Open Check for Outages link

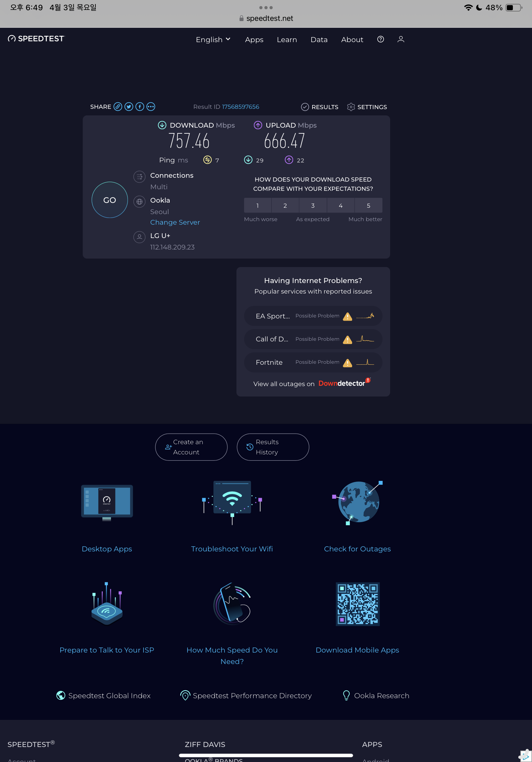[x=357, y=549]
